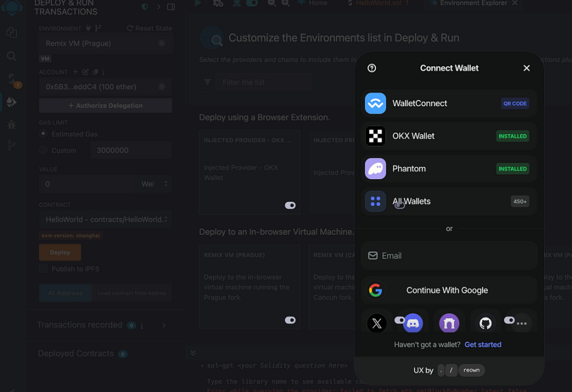Click the Authorize Delegation button
Screen dimensions: 572x392
(105, 105)
